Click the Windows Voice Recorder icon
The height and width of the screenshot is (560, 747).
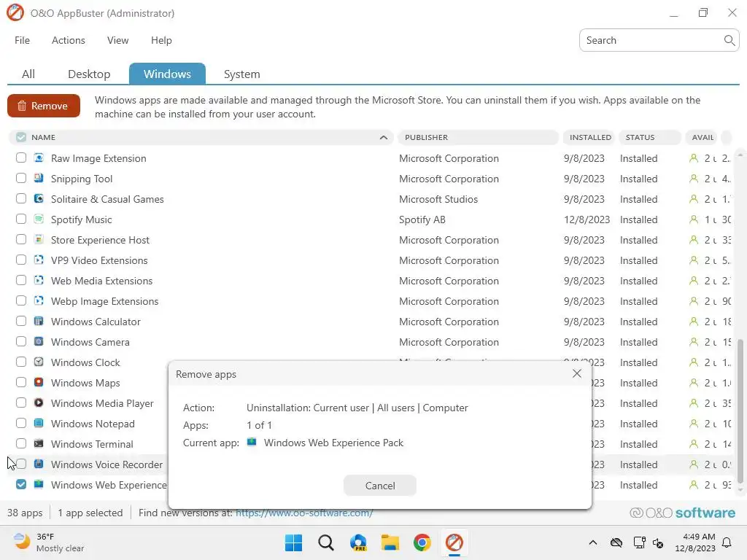39,464
